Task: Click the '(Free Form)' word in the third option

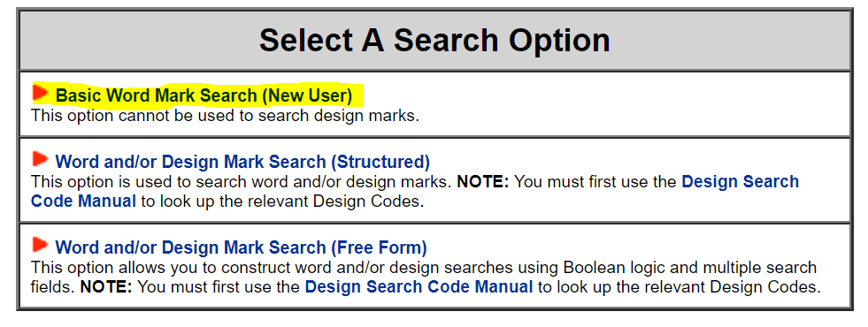Action: (379, 247)
